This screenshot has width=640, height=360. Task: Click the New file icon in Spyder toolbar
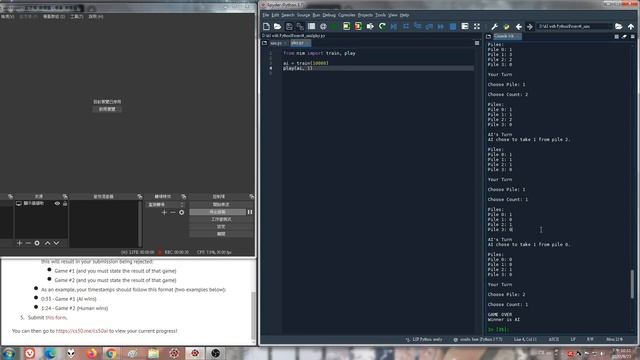(x=266, y=27)
